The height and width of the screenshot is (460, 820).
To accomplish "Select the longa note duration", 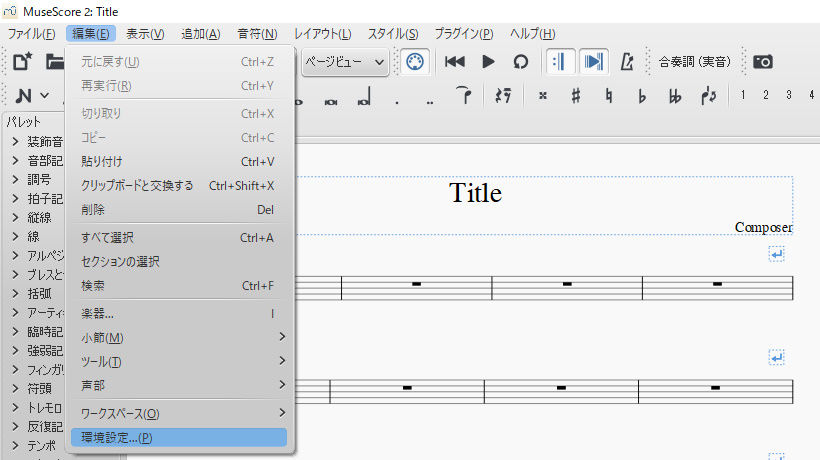I will pyautogui.click(x=364, y=96).
